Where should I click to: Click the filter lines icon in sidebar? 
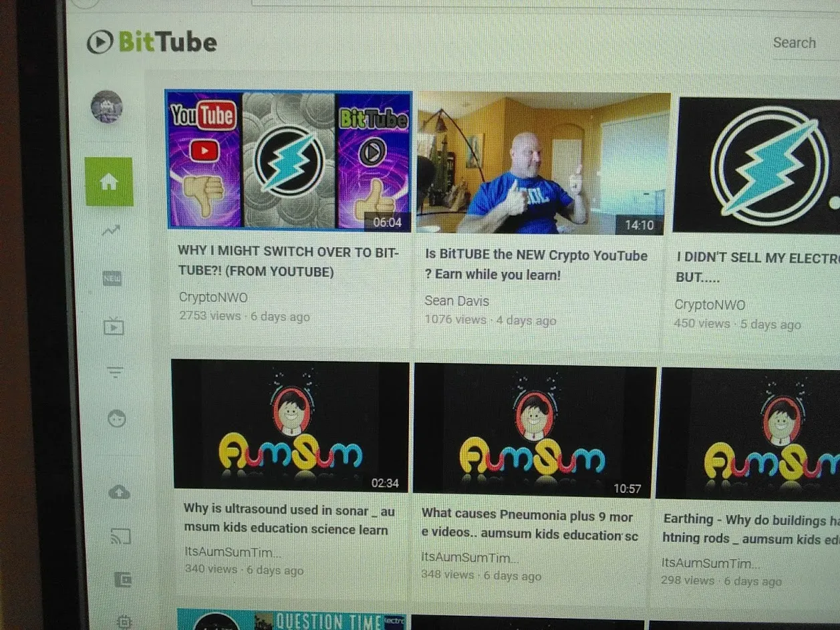pyautogui.click(x=115, y=372)
